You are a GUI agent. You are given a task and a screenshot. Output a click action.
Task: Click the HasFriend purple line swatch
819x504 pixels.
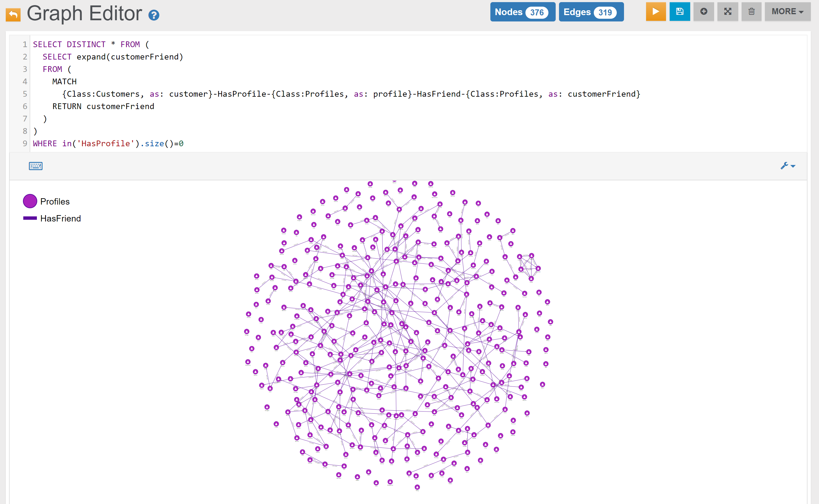(30, 218)
